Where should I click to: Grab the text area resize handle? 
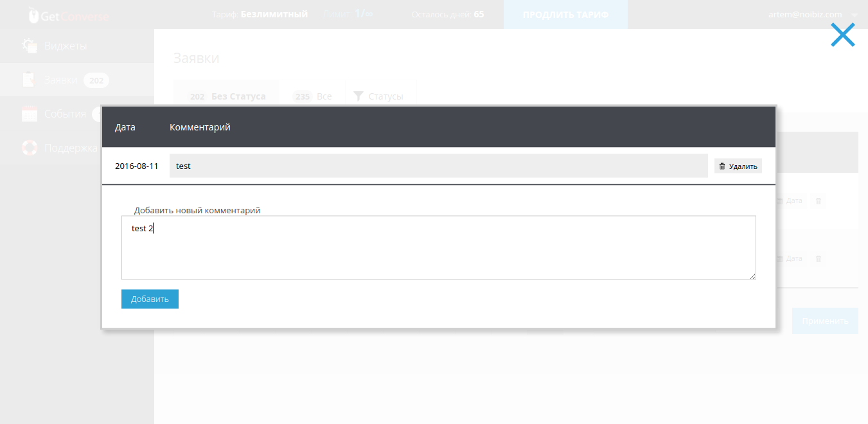[x=752, y=276]
